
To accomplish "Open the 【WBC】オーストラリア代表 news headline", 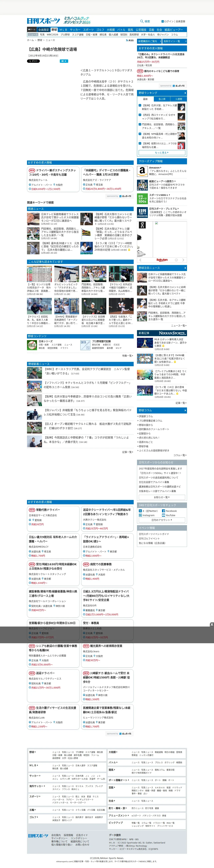I will click(x=87, y=371).
